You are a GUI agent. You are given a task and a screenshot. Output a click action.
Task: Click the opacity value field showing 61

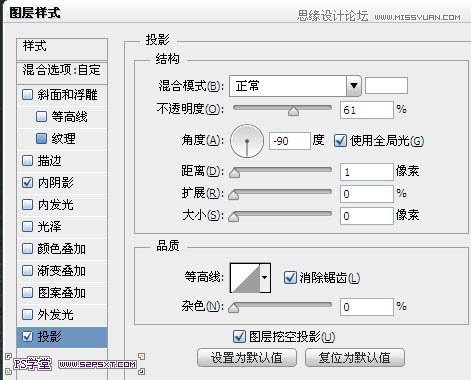pyautogui.click(x=367, y=110)
